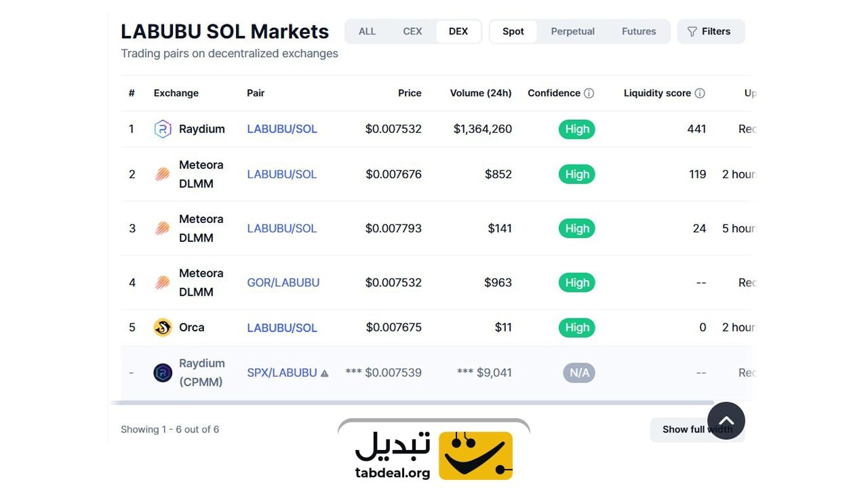Screen dimensions: 868x488
Task: Click the $1,364,260 volume value
Action: [483, 129]
